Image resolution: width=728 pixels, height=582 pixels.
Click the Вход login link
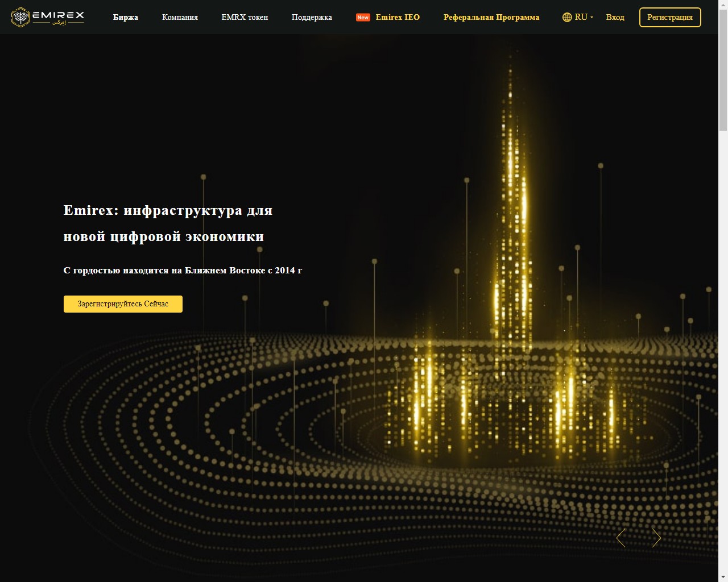[x=615, y=17]
